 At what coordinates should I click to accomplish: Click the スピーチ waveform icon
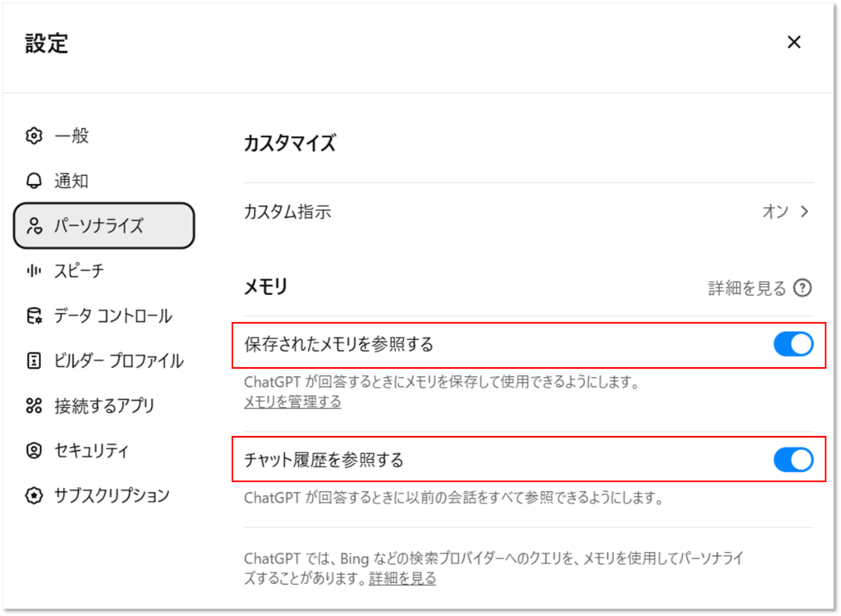click(34, 270)
